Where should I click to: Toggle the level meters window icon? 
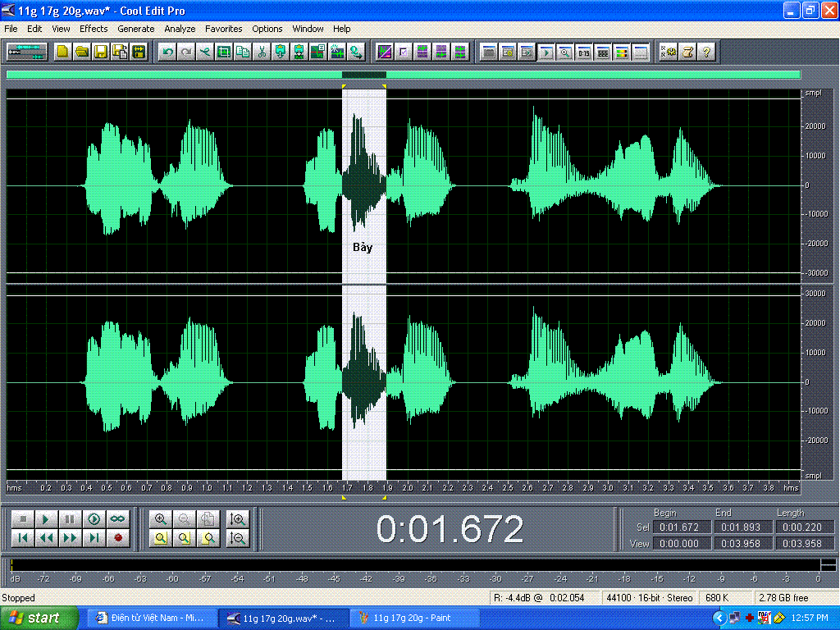(x=622, y=52)
